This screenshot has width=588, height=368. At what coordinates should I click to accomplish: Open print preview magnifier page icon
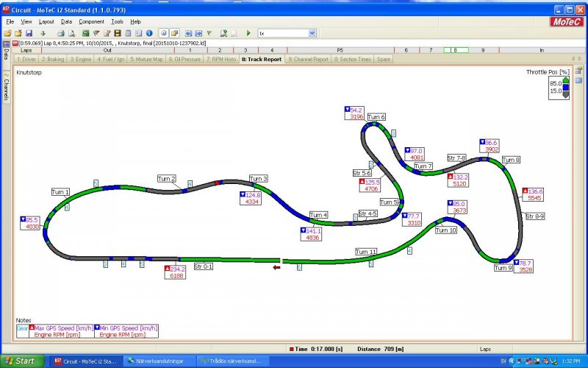[71, 33]
